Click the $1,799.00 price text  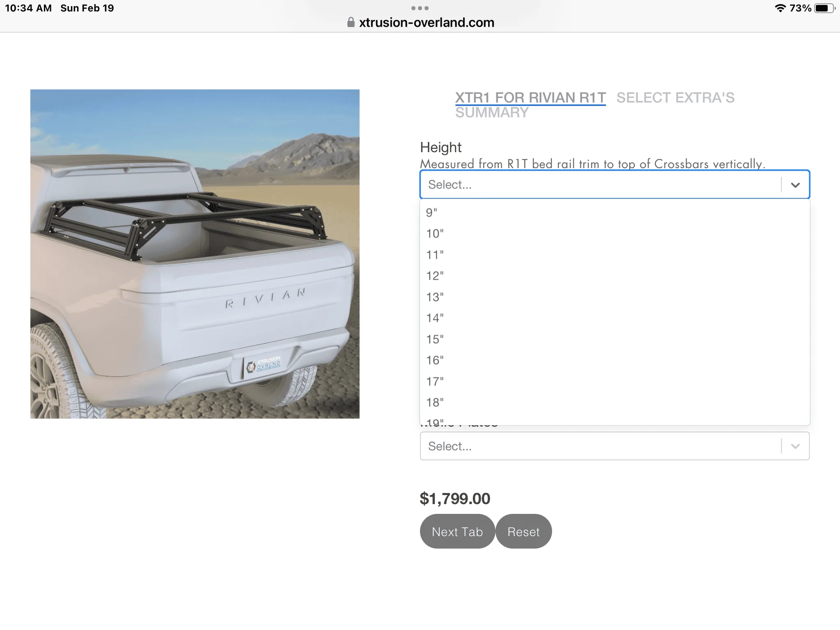click(455, 498)
